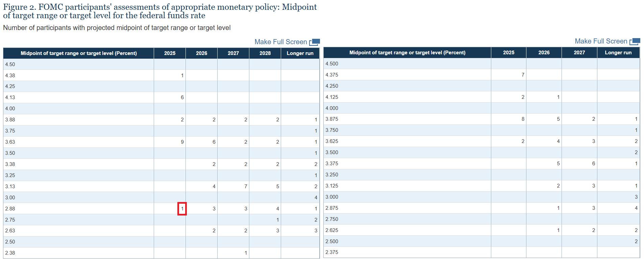Click the 2027 column header in right table
Screen dimensions: 644x259
(x=579, y=53)
